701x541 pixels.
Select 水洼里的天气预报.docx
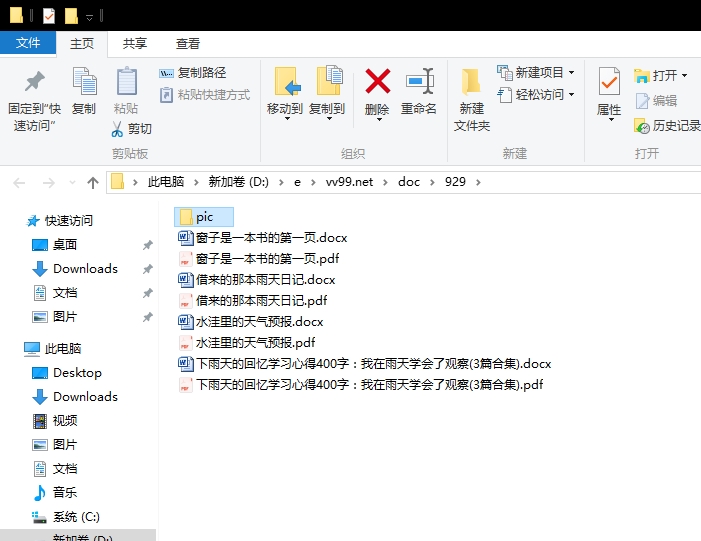(x=251, y=322)
